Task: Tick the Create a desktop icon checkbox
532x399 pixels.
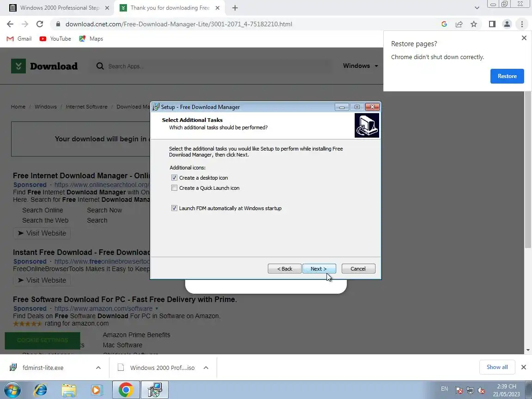Action: tap(174, 178)
